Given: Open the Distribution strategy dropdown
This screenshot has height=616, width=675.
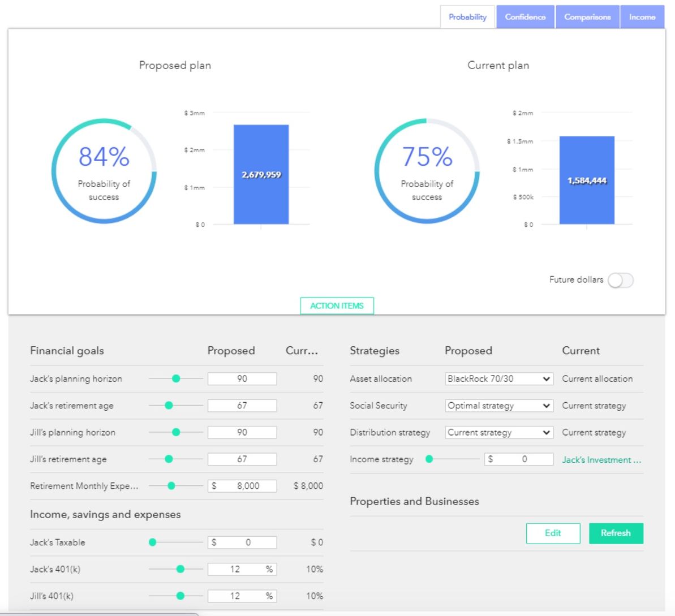Looking at the screenshot, I should pyautogui.click(x=499, y=432).
